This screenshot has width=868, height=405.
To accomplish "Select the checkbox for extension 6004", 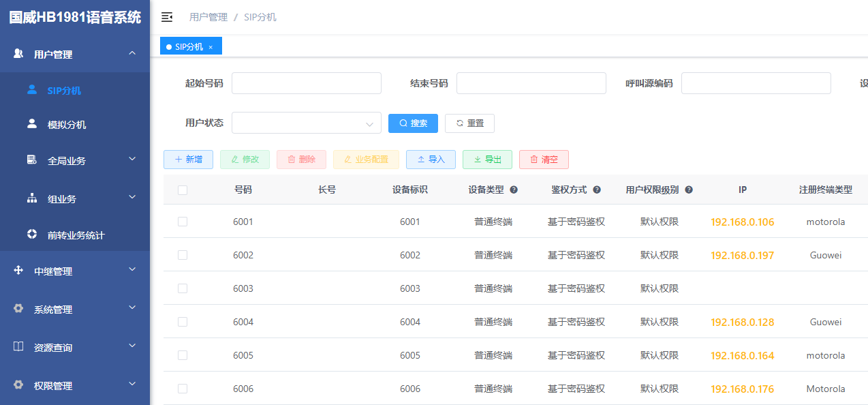I will coord(183,322).
